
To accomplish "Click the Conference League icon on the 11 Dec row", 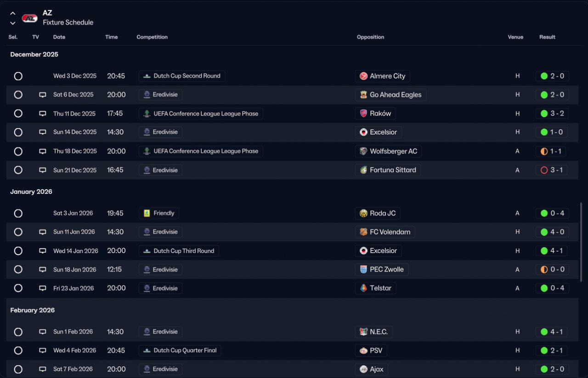I will coord(147,113).
